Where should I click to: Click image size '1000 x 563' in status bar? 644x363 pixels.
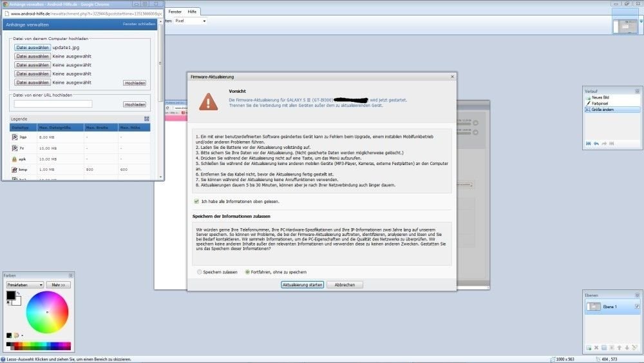[565, 359]
